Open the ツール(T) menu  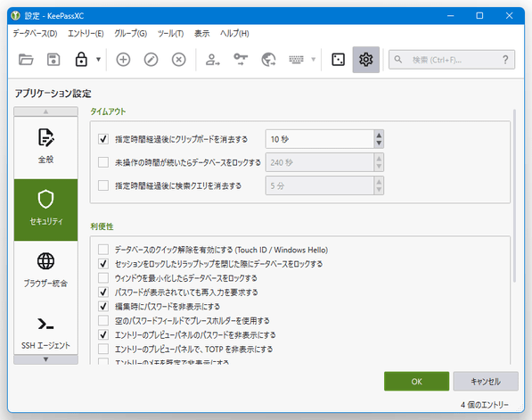tap(170, 34)
